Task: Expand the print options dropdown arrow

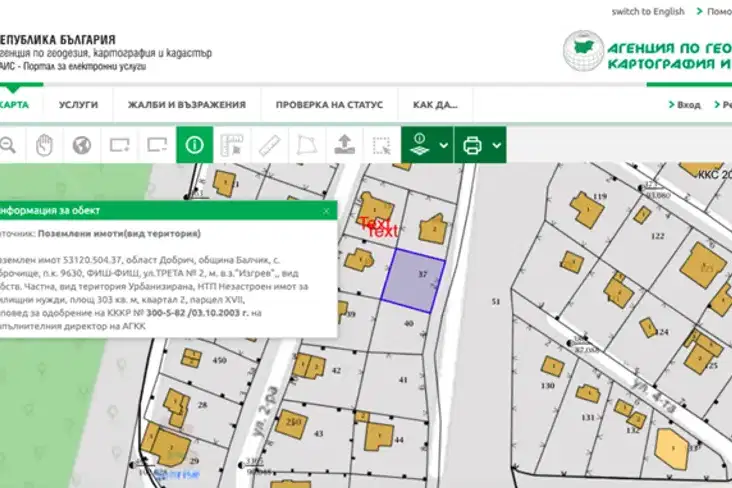Action: 497,145
